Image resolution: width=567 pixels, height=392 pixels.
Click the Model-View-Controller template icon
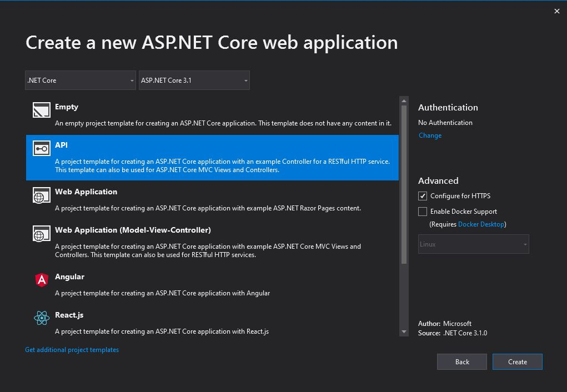click(42, 234)
